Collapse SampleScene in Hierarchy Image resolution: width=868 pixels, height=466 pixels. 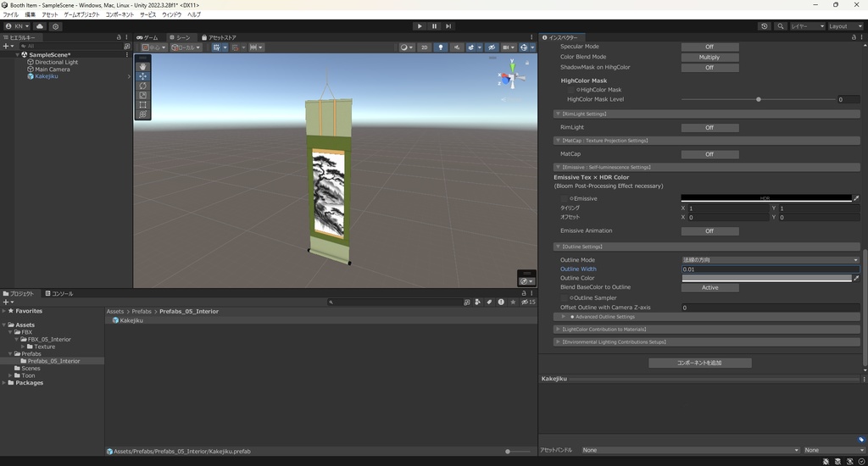click(17, 55)
